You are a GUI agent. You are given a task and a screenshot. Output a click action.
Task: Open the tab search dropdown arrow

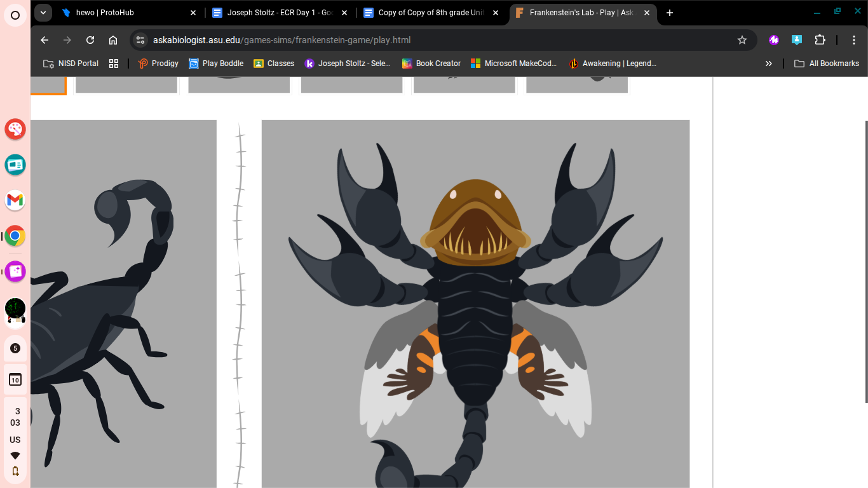43,12
